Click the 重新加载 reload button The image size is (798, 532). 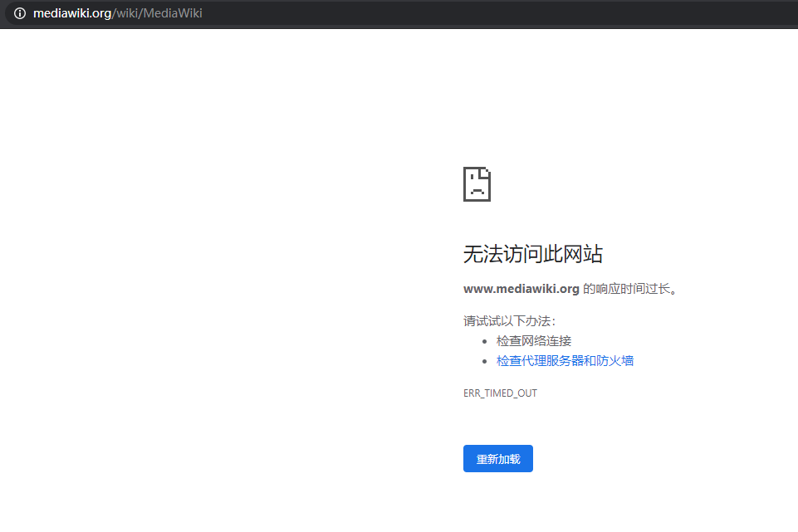(497, 459)
